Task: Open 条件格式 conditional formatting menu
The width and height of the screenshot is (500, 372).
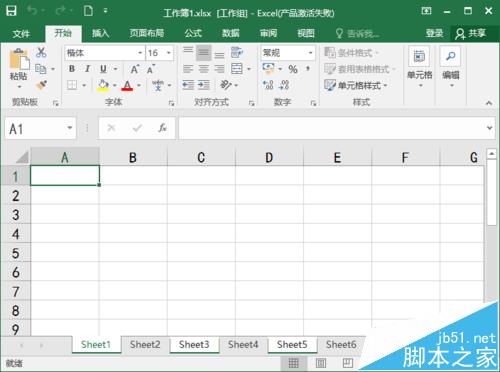Action: (352, 53)
